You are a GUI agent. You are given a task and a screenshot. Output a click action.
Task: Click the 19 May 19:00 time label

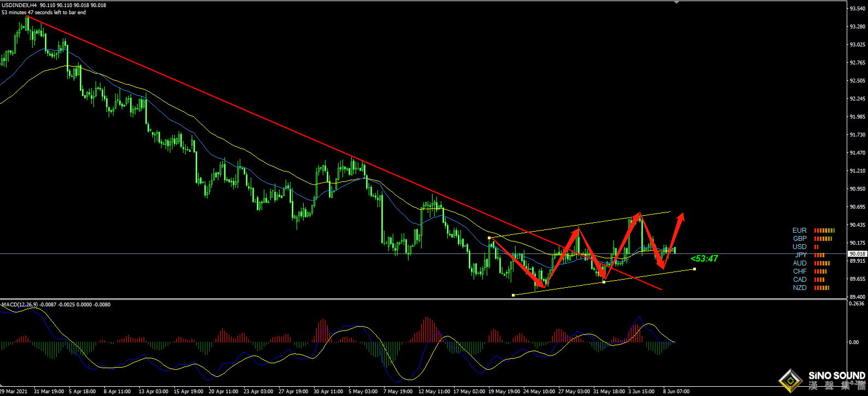[x=504, y=392]
